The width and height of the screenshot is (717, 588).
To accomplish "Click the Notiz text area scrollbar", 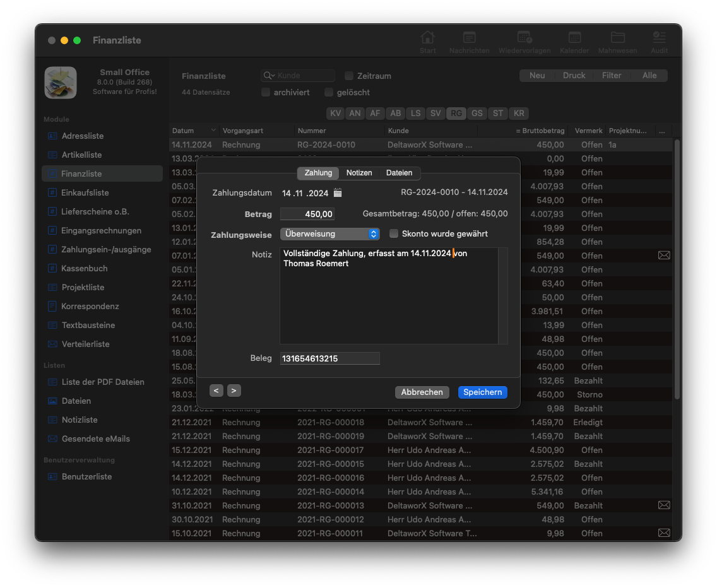I will 503,296.
